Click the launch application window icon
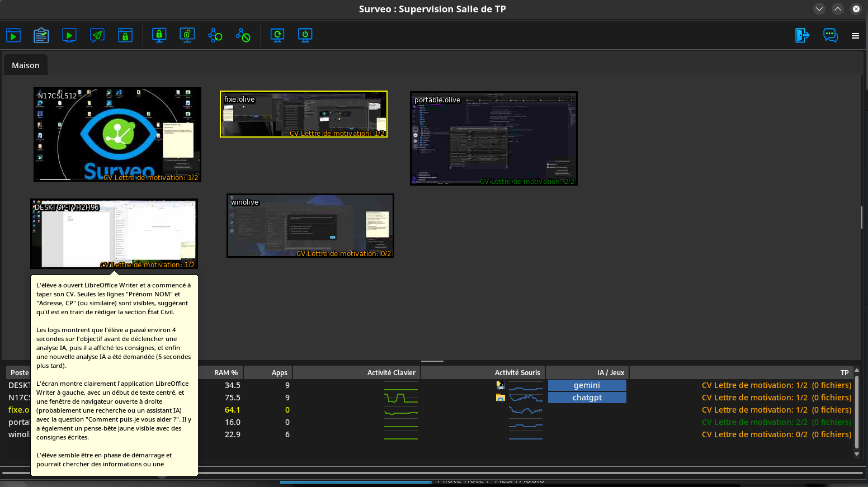 point(13,36)
